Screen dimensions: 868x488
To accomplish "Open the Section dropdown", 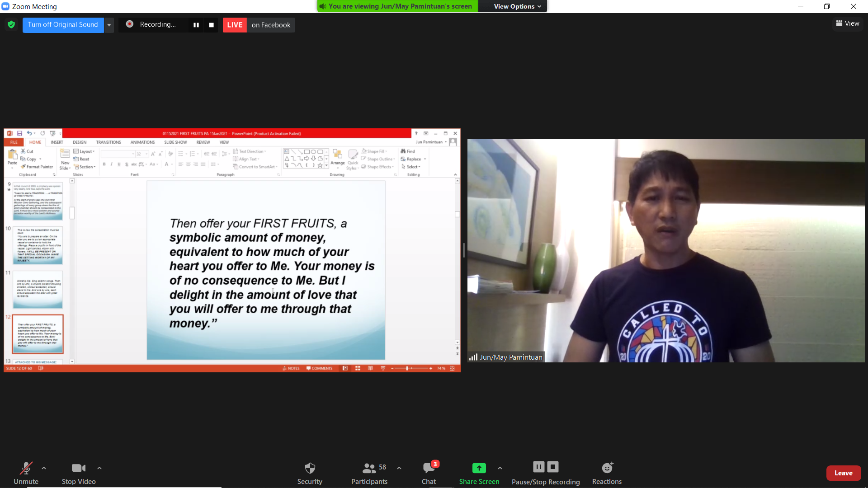I will [85, 167].
